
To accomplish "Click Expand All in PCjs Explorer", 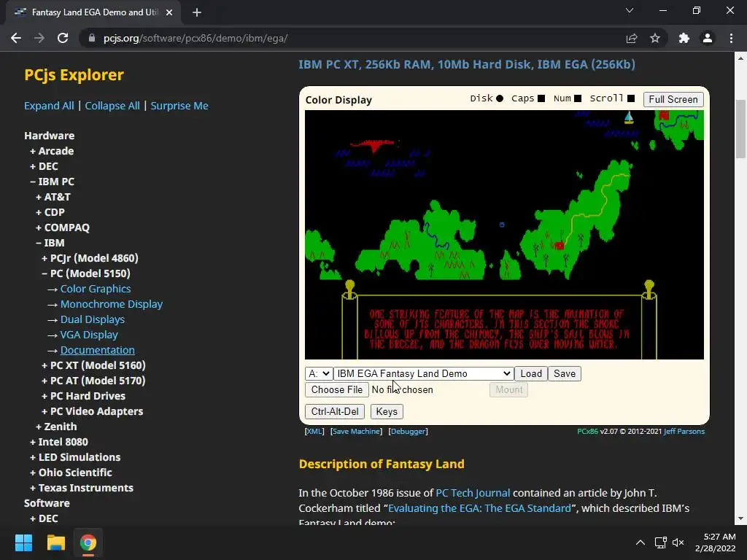I will pyautogui.click(x=49, y=106).
